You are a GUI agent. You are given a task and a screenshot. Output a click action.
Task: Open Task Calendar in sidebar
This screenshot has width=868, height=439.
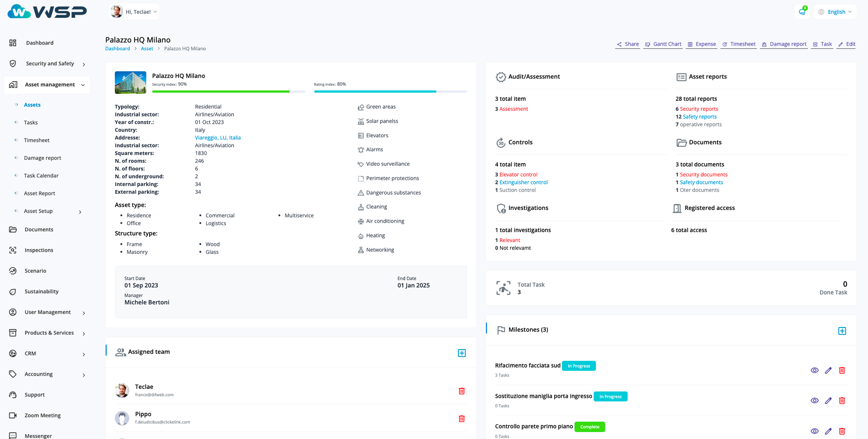point(41,176)
